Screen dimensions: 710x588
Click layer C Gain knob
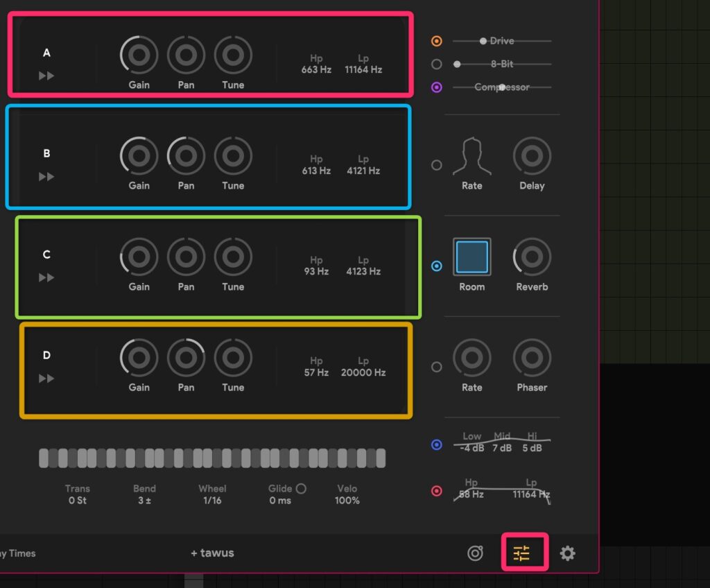click(139, 257)
